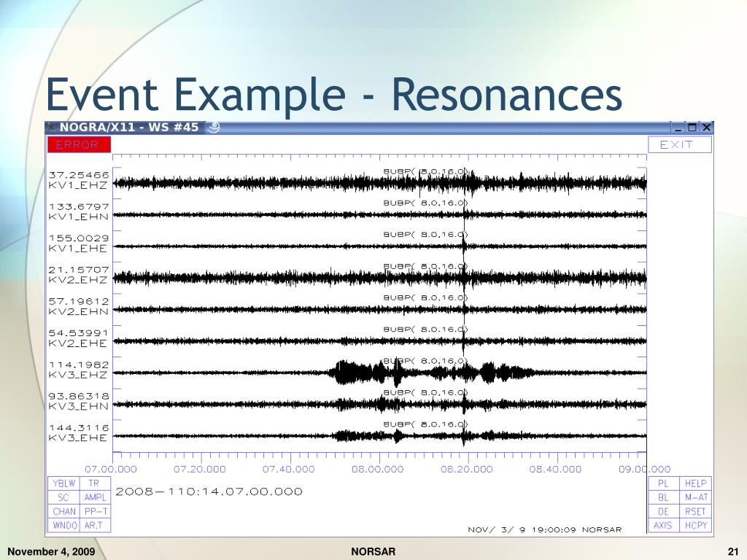The width and height of the screenshot is (747, 560).
Task: Select the CHAN channel button
Action: (x=64, y=511)
